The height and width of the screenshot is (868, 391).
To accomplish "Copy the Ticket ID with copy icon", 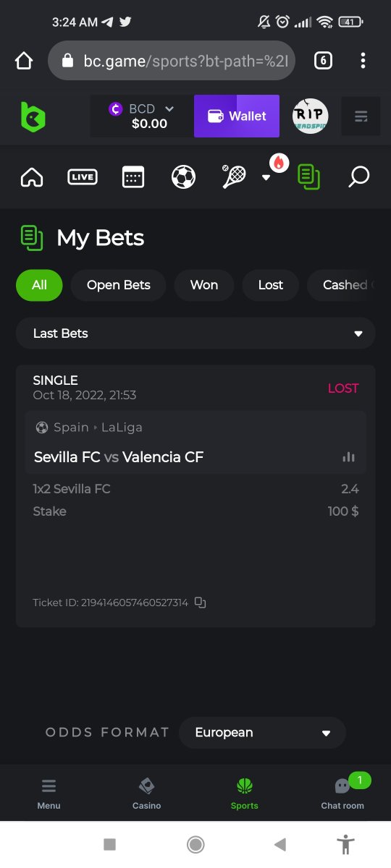I will pos(201,603).
